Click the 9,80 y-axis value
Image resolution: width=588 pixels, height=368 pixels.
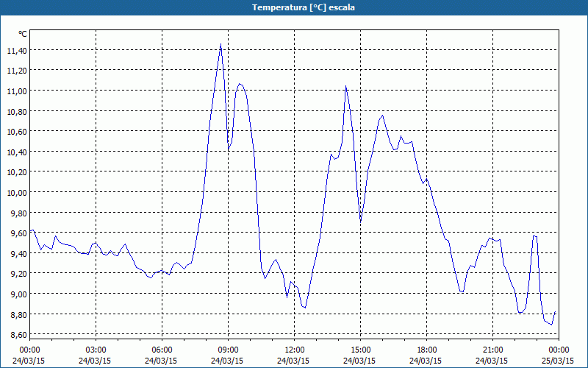(x=19, y=213)
